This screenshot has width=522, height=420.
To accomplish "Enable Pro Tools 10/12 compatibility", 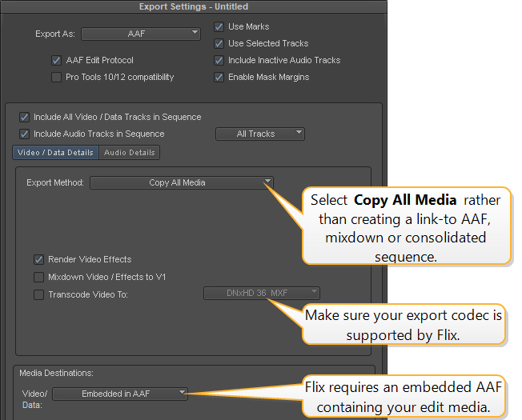I will (57, 77).
